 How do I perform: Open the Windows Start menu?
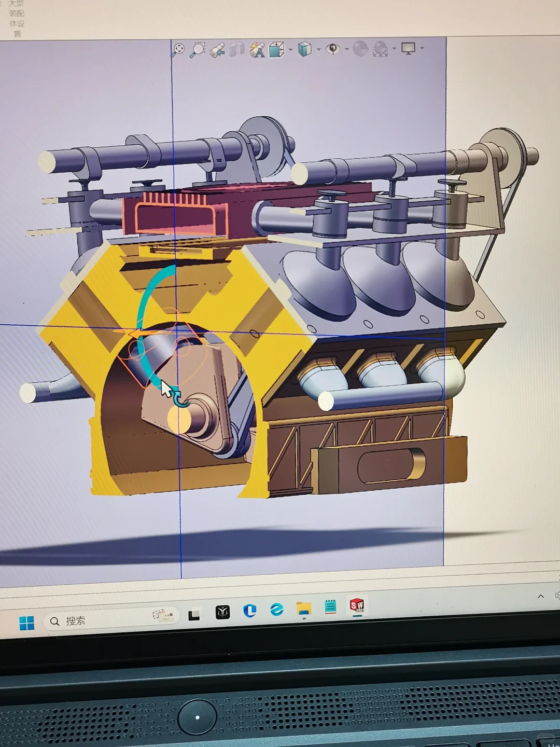coord(26,622)
